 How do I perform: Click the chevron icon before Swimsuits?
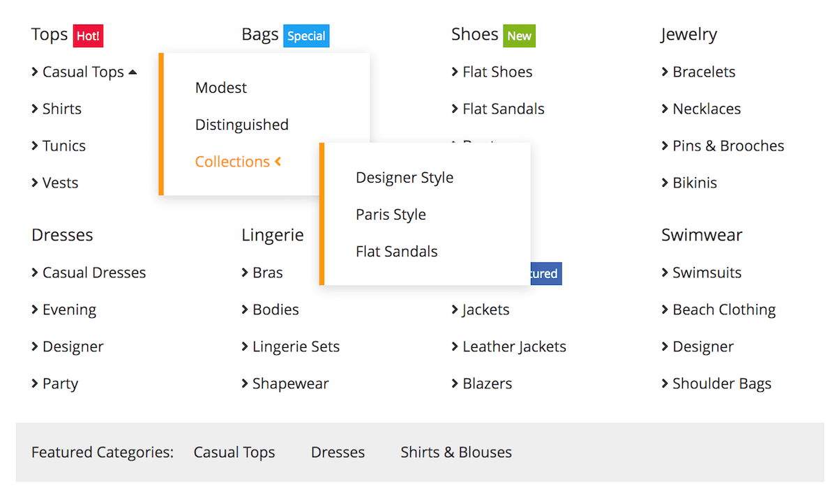coord(665,273)
